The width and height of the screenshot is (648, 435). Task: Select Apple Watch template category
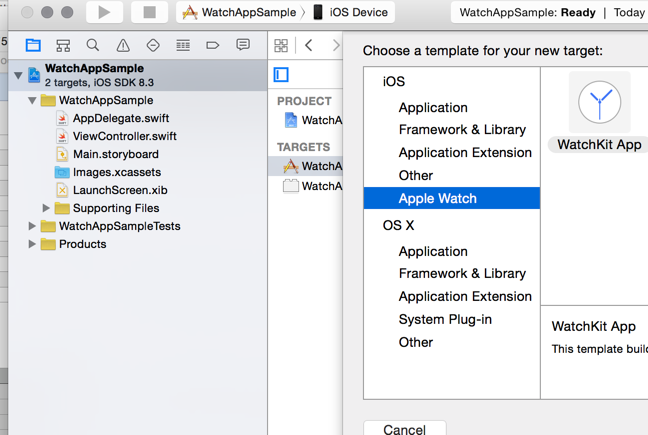tap(437, 198)
